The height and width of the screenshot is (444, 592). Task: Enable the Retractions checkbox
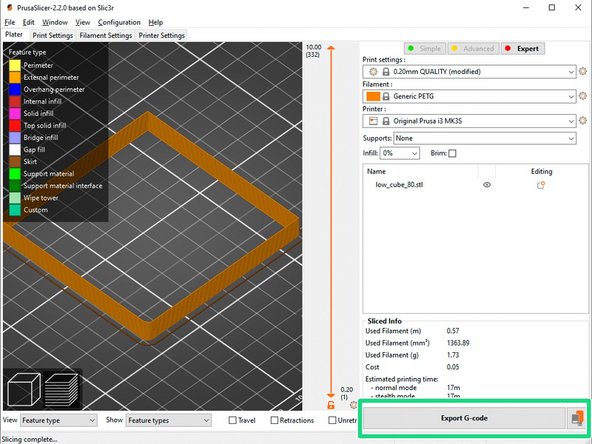(274, 420)
